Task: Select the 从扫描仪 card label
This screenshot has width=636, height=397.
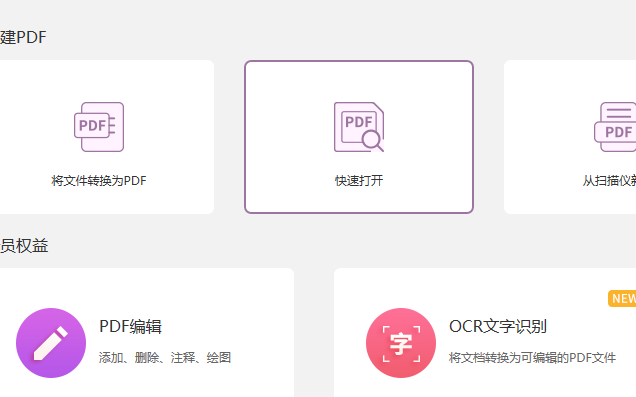Action: [609, 180]
